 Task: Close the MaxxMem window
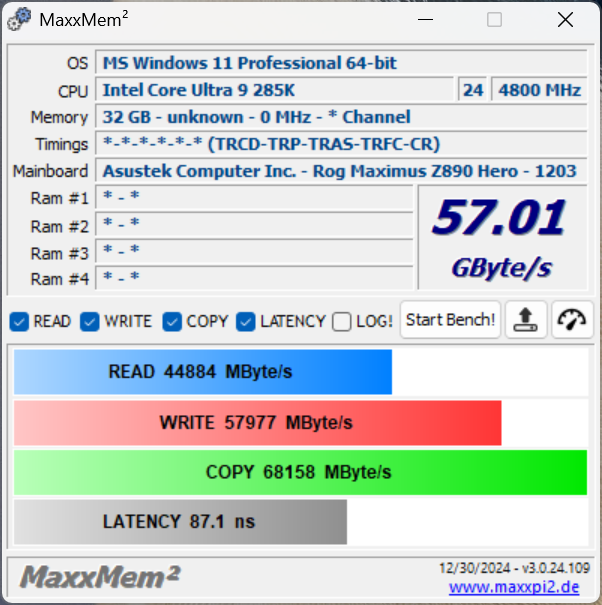pyautogui.click(x=565, y=19)
